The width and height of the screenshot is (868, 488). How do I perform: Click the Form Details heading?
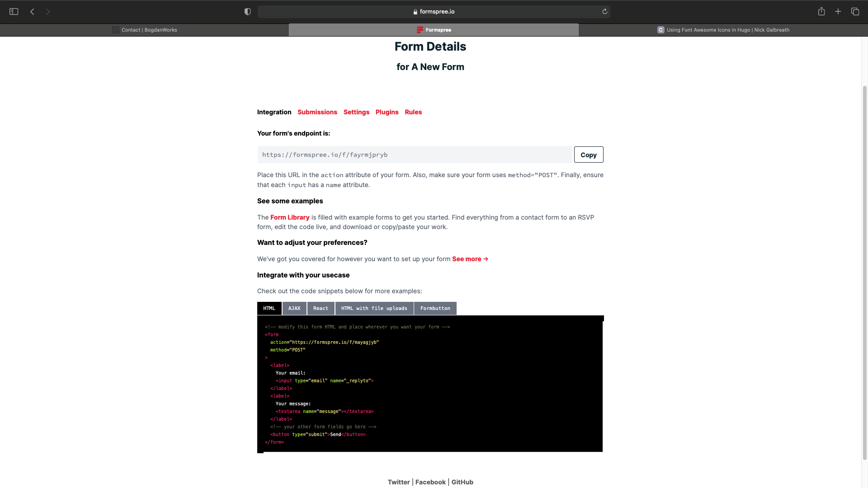tap(430, 47)
